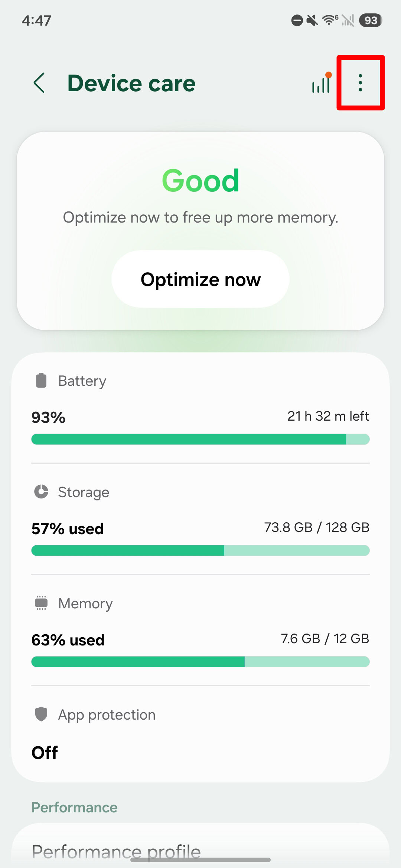Open 57% used storage details
Image resolution: width=401 pixels, height=868 pixels.
[x=68, y=529]
